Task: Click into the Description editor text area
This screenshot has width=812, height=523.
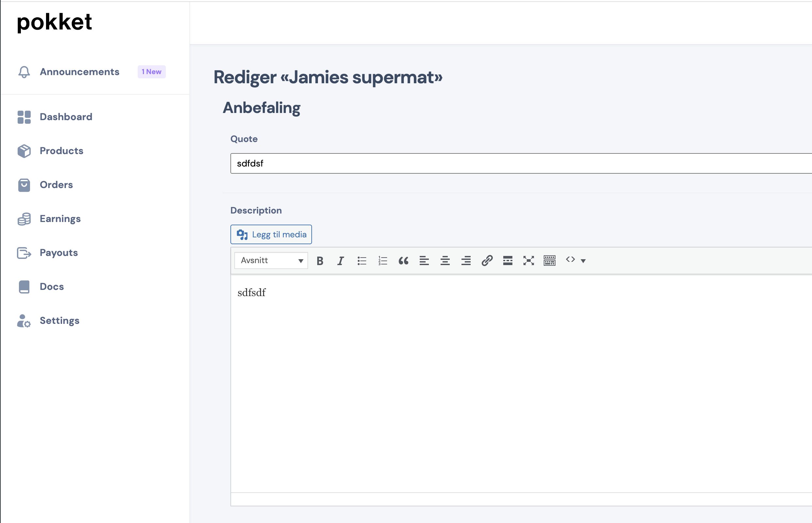Action: click(x=521, y=384)
